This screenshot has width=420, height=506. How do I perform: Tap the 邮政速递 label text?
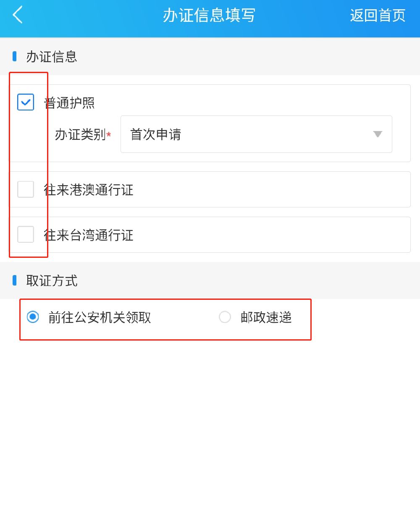tap(266, 317)
